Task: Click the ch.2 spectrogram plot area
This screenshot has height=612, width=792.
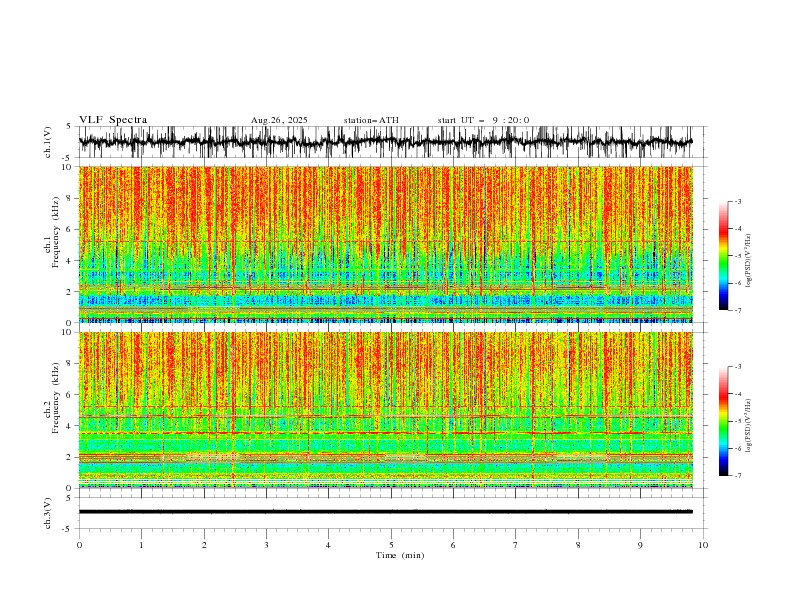Action: 385,410
